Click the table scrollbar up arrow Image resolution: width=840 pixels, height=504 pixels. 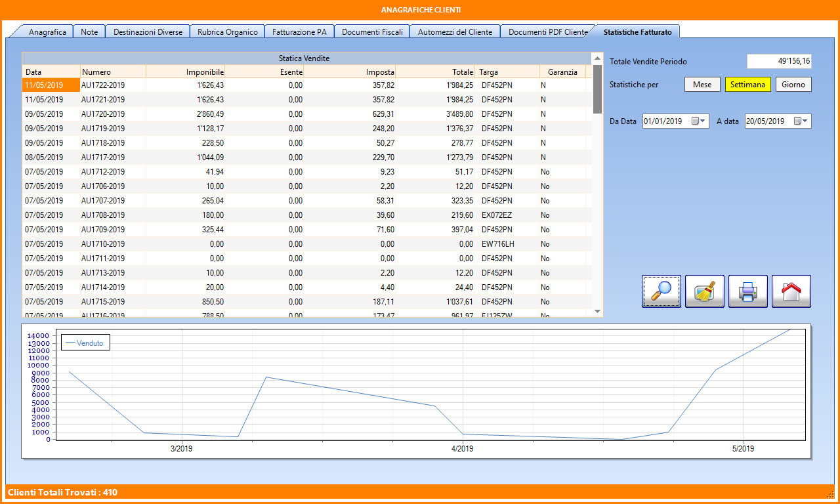click(597, 58)
